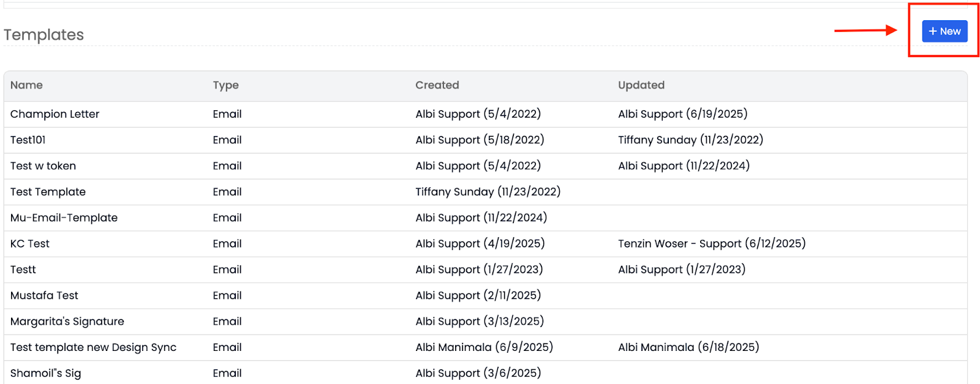Select Test template new Design Sync
The height and width of the screenshot is (384, 980).
(93, 347)
